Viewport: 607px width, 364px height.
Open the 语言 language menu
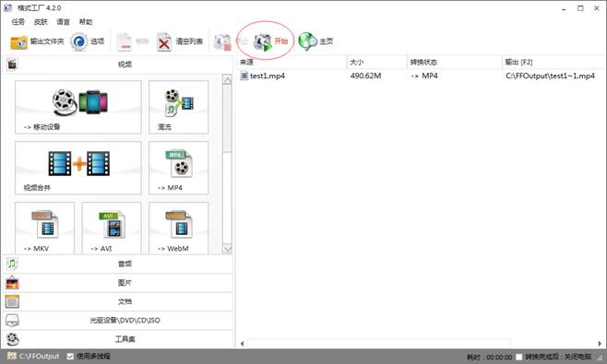tap(63, 22)
